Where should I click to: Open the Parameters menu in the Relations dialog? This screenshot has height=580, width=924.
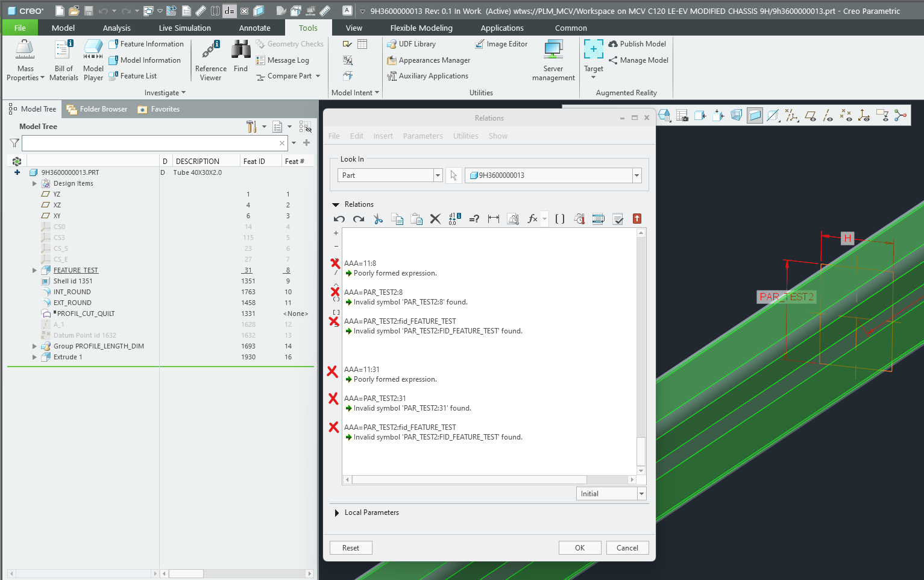[423, 136]
